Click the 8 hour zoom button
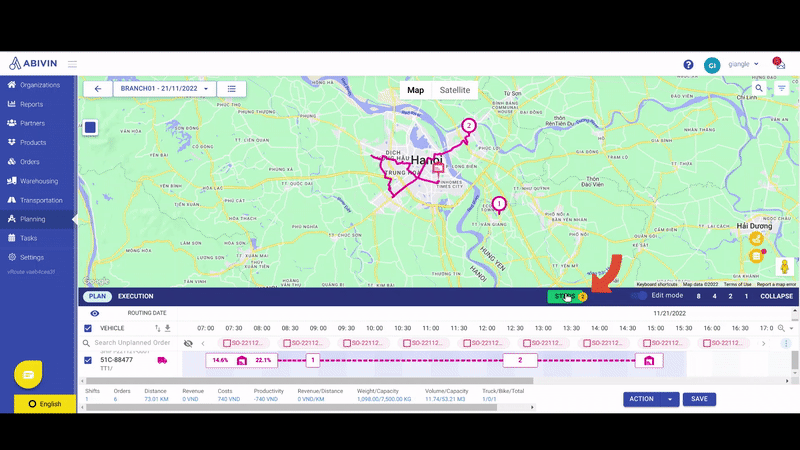This screenshot has height=450, width=800. point(698,296)
